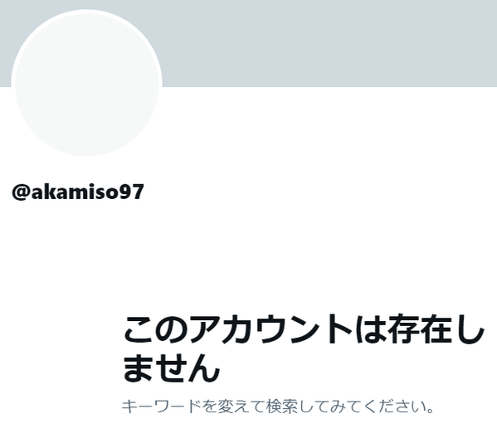497x448 pixels.
Task: Click the ません heading second line
Action: click(x=172, y=368)
